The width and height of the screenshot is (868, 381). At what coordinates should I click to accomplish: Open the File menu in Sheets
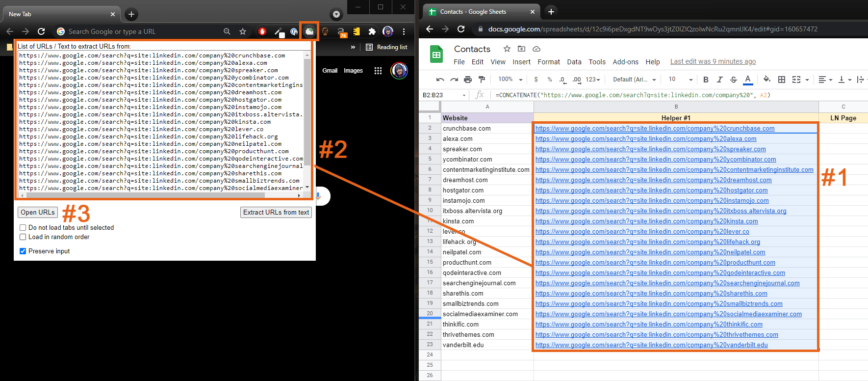point(459,62)
